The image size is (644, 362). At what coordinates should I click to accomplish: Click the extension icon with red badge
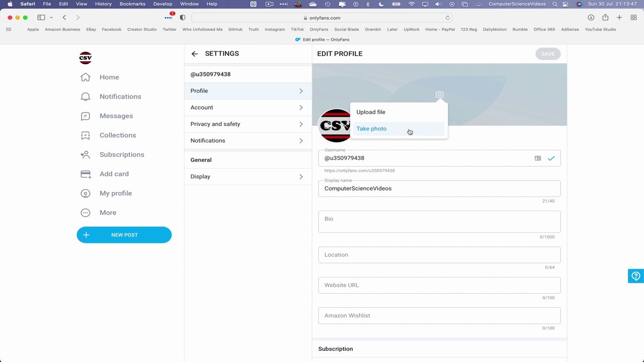coord(169,17)
